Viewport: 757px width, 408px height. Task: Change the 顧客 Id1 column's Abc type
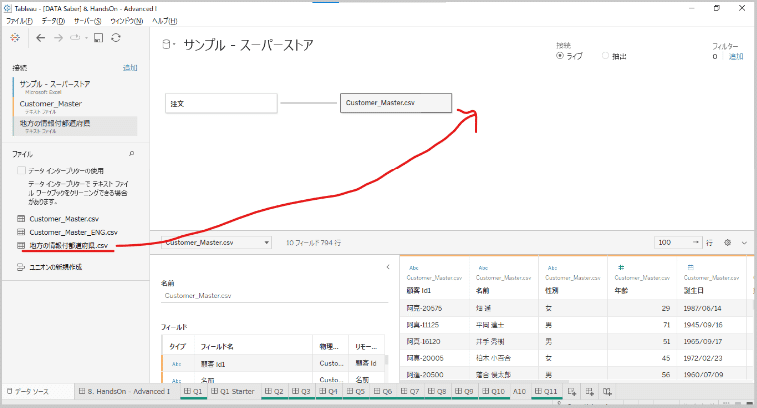pos(414,267)
